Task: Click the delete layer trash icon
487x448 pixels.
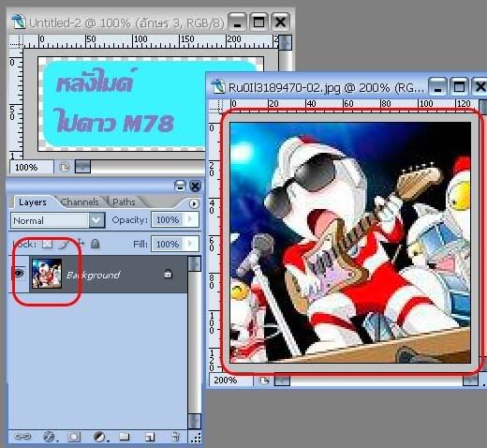Action: click(x=176, y=437)
